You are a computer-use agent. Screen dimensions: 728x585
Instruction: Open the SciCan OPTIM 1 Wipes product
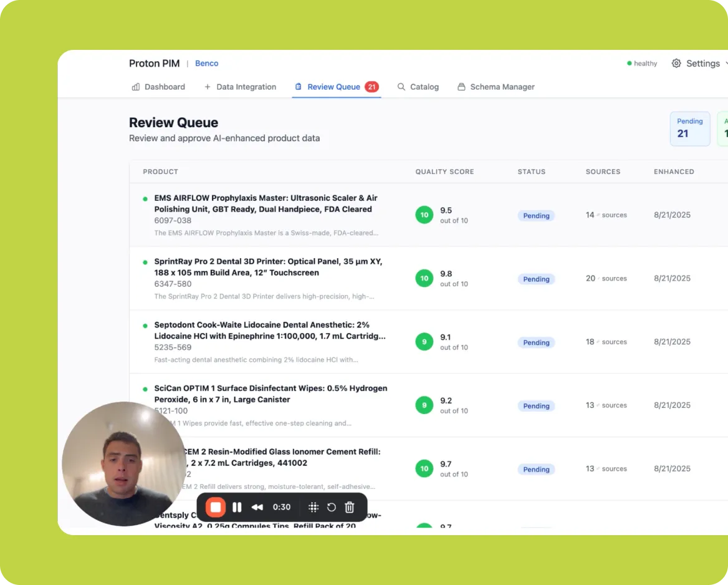pos(271,394)
